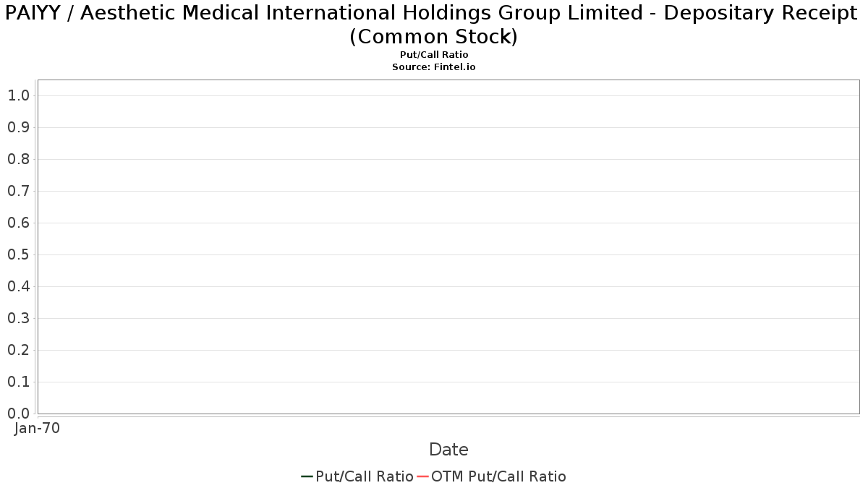Viewport: 868px width, 488px height.
Task: Click the 0.2 y-axis tick label
Action: [18, 350]
